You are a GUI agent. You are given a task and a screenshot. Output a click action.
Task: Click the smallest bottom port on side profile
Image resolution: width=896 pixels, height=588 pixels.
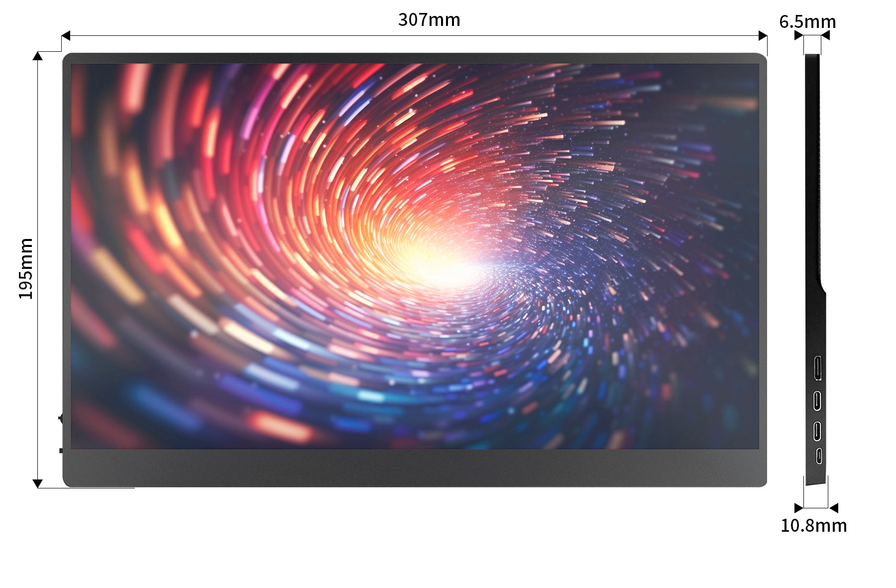click(819, 456)
